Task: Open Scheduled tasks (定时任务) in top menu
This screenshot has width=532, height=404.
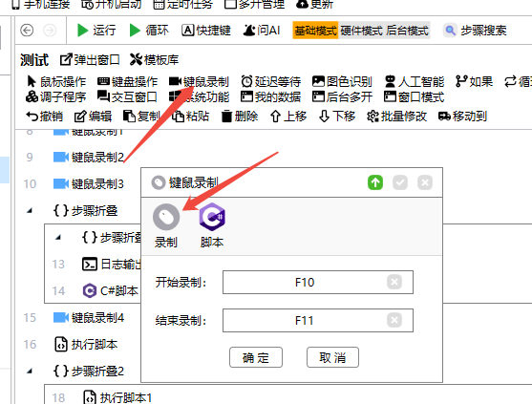Action: (182, 5)
